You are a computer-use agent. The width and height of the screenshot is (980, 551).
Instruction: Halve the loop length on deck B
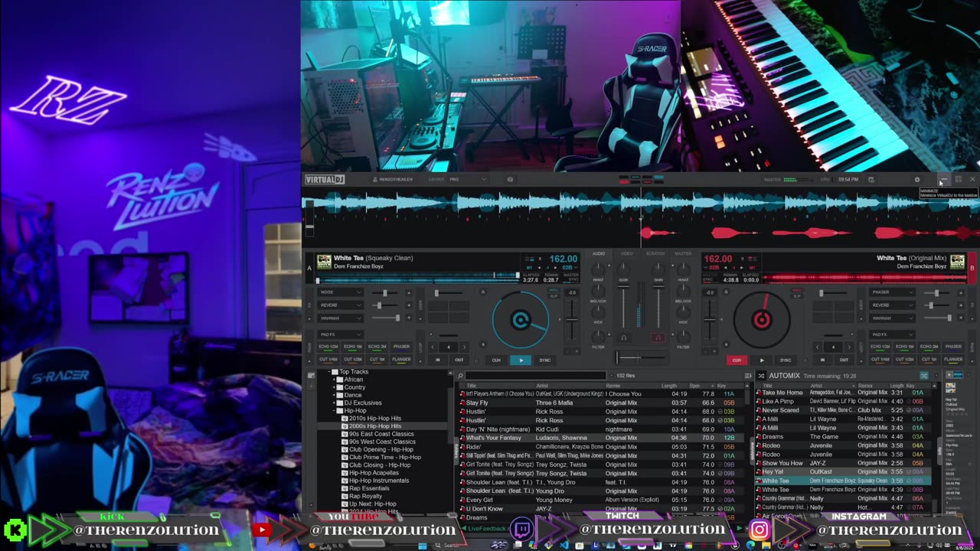[818, 347]
